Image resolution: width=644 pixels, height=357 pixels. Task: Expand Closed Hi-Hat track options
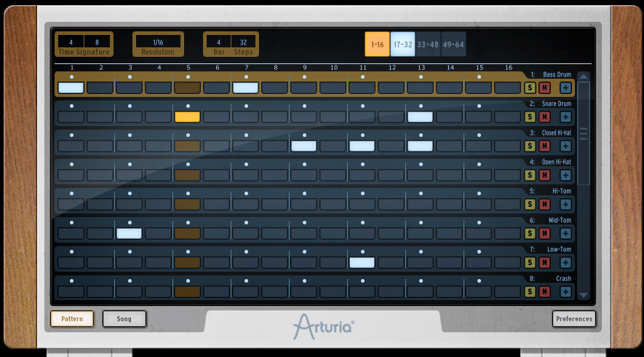pyautogui.click(x=565, y=146)
